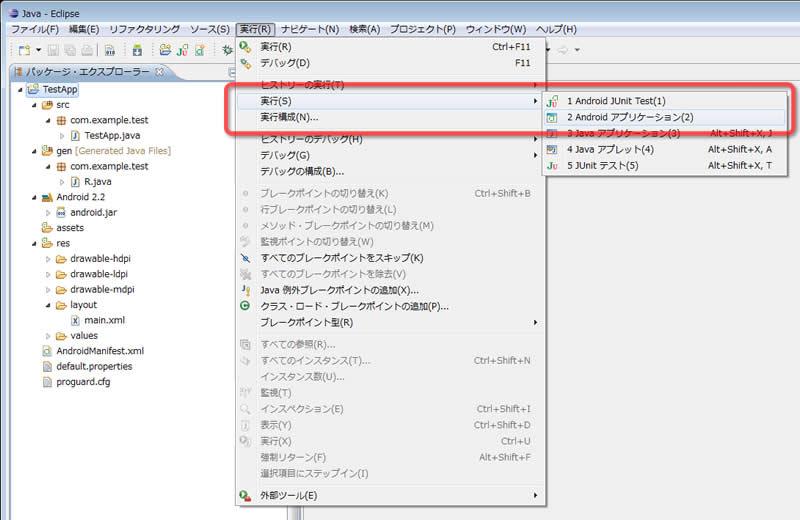
Task: Expand the android.jar node
Action: (48, 213)
